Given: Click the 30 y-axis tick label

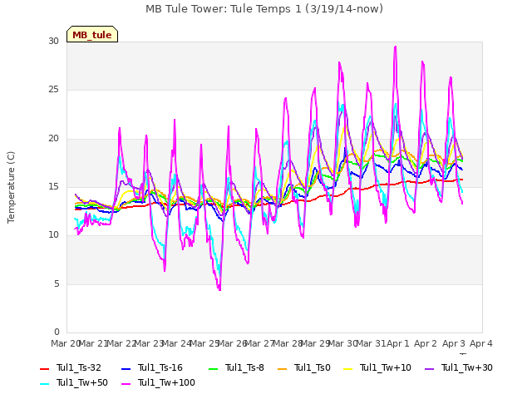Looking at the screenshot, I should point(53,41).
